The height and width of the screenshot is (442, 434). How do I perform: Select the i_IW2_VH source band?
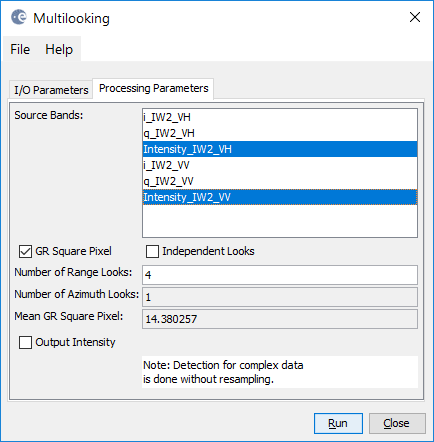(x=280, y=117)
